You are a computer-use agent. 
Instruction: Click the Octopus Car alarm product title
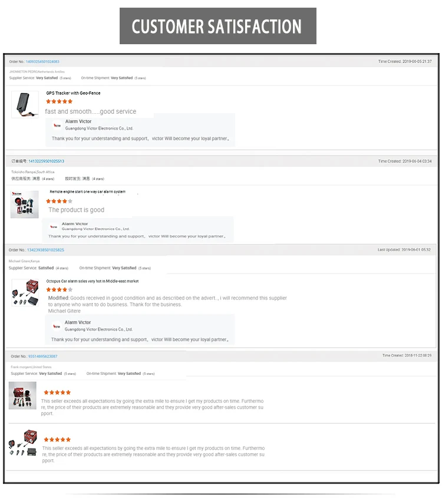(93, 281)
